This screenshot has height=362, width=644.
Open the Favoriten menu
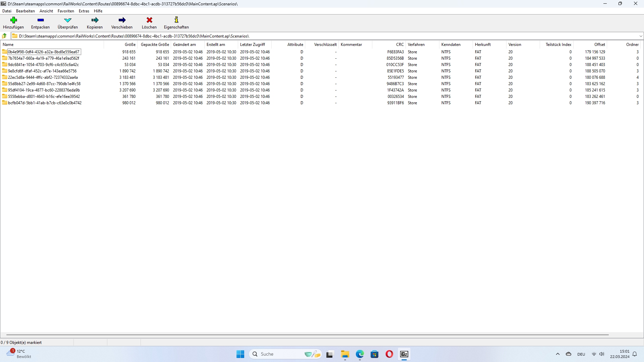tap(66, 11)
